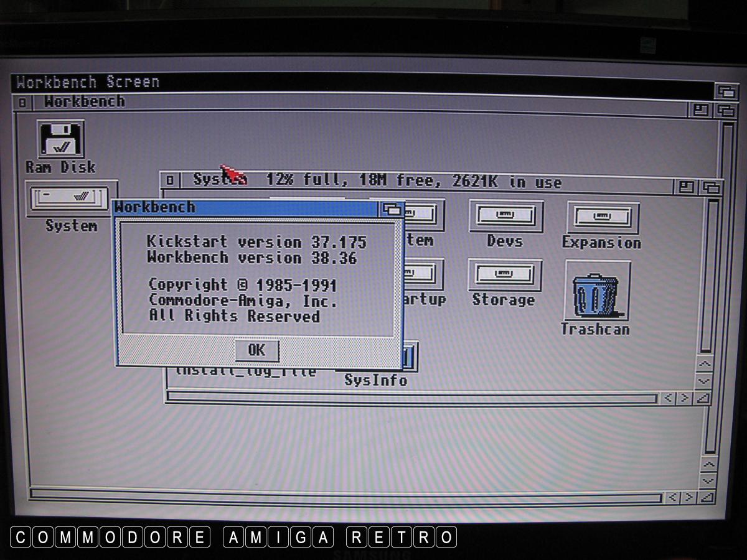Click the System window horizontal scrollbar
This screenshot has height=560, width=747.
coord(411,398)
